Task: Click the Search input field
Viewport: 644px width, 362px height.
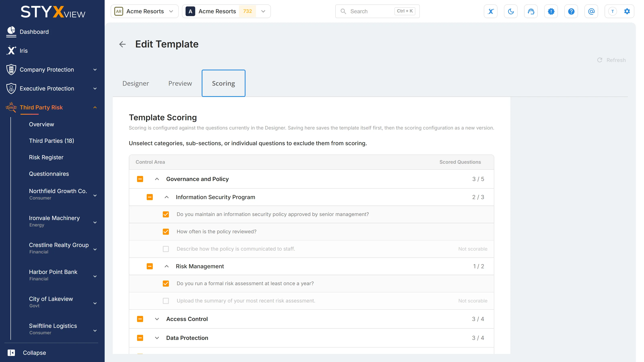Action: coord(377,11)
